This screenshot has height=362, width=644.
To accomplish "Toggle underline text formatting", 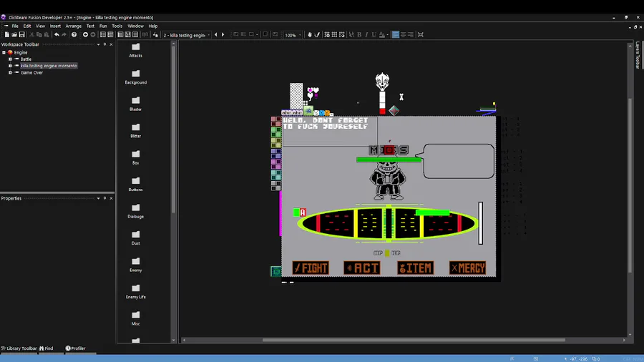I will pyautogui.click(x=374, y=35).
